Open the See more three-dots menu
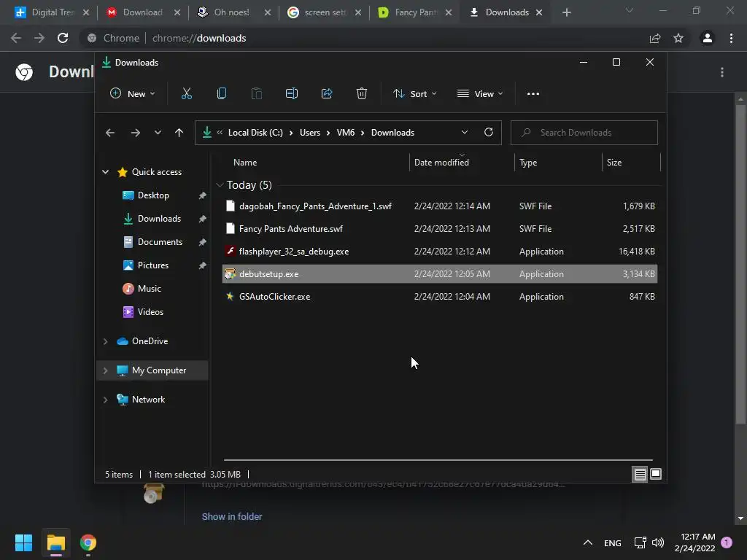Viewport: 747px width, 560px height. (x=533, y=94)
